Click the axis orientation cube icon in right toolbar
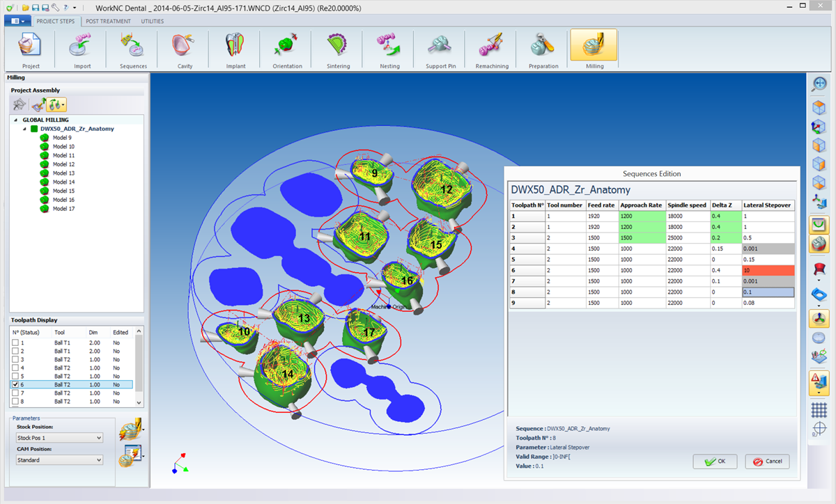836x504 pixels. 819,128
